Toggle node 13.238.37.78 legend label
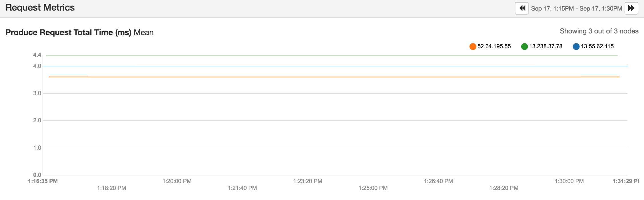This screenshot has height=200, width=644. tap(546, 46)
